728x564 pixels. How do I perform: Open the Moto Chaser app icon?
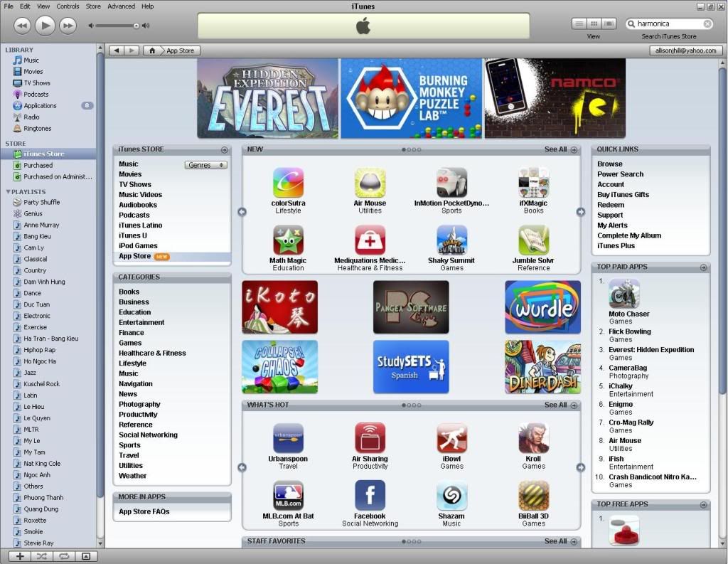tap(623, 294)
